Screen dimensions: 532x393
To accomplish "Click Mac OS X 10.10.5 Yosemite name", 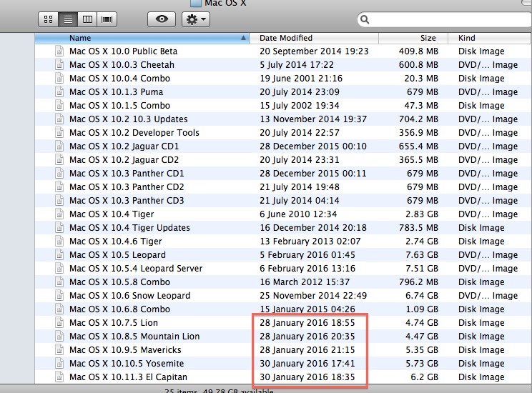I will click(x=127, y=364).
